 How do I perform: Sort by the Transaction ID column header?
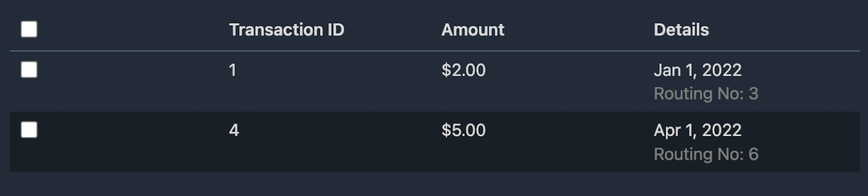(x=287, y=30)
